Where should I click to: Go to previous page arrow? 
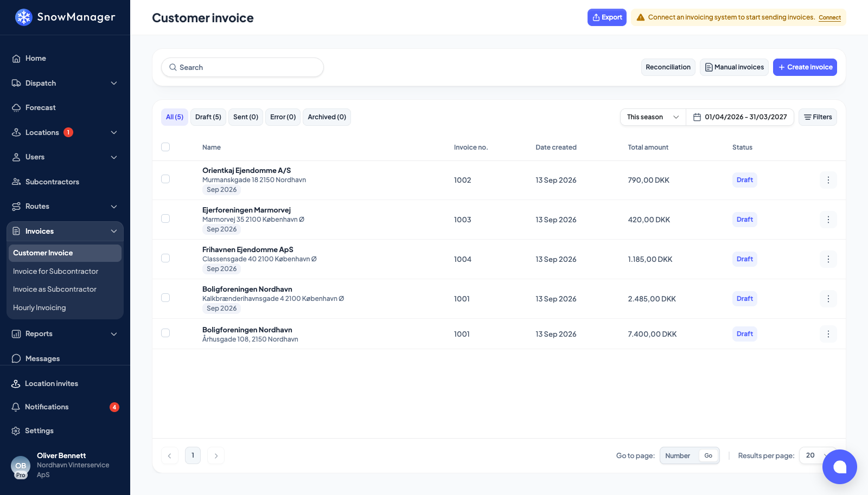point(170,455)
